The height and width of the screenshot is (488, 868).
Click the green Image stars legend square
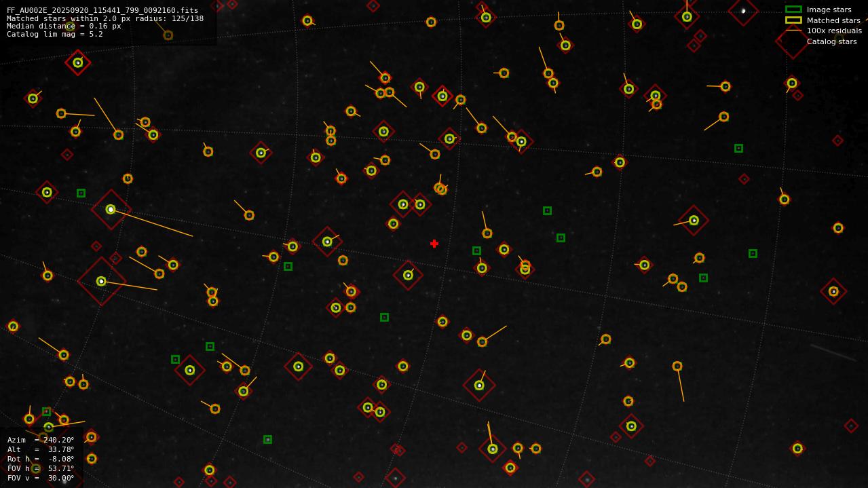[x=793, y=10]
